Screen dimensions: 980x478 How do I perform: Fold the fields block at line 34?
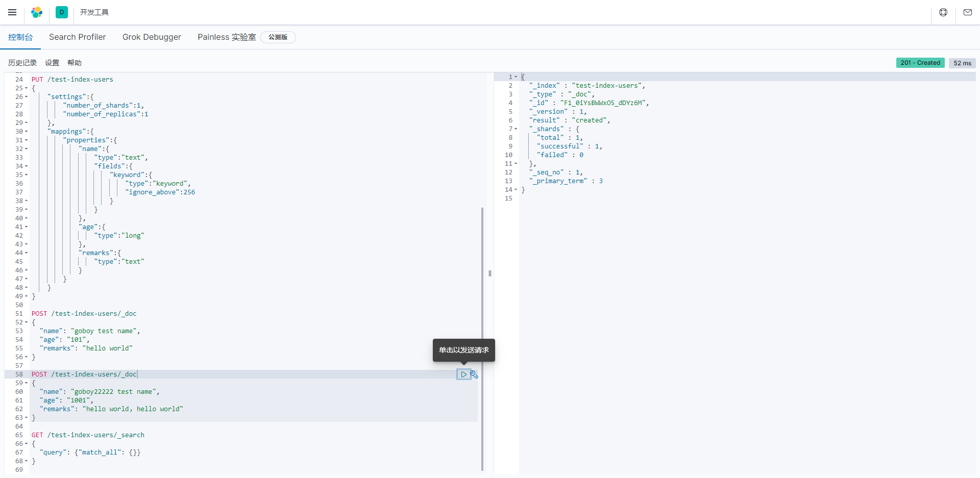27,166
